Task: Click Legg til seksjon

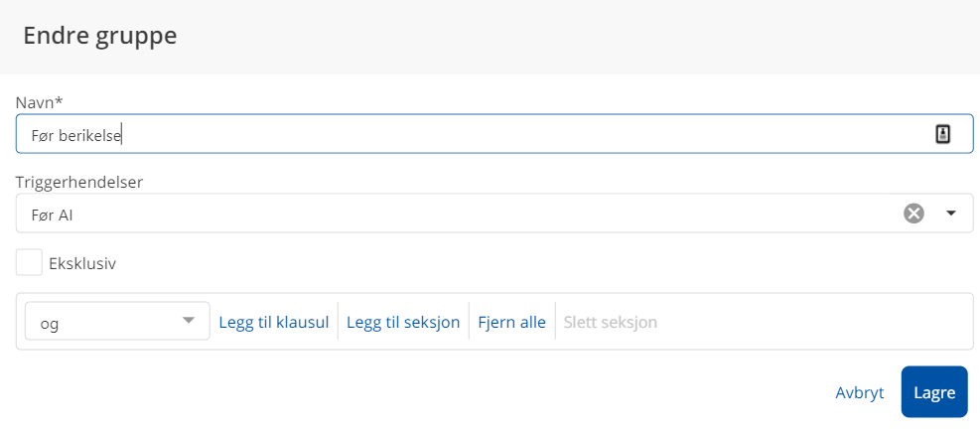Action: tap(403, 322)
